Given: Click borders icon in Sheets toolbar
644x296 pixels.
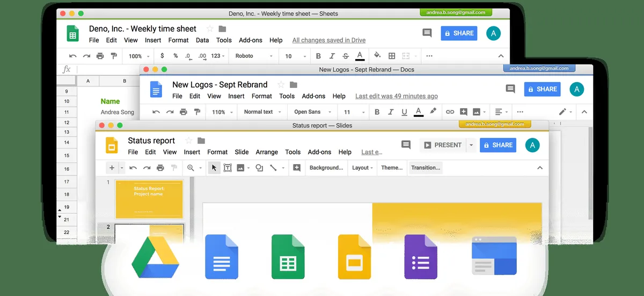Looking at the screenshot, I should [392, 56].
